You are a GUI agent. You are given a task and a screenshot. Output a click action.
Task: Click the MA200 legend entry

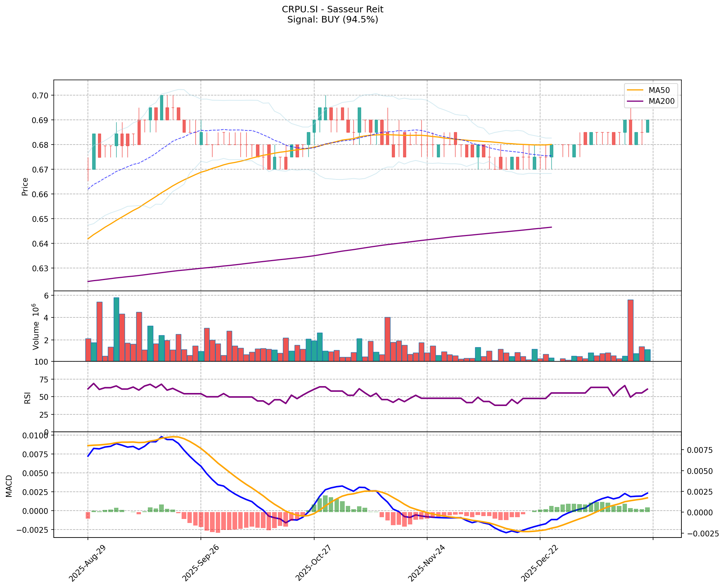[661, 101]
